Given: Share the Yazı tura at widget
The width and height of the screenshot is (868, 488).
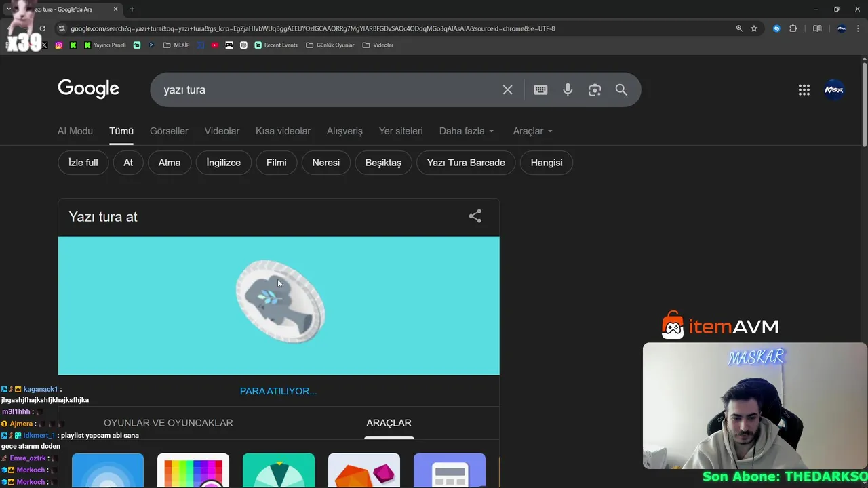Looking at the screenshot, I should 475,216.
